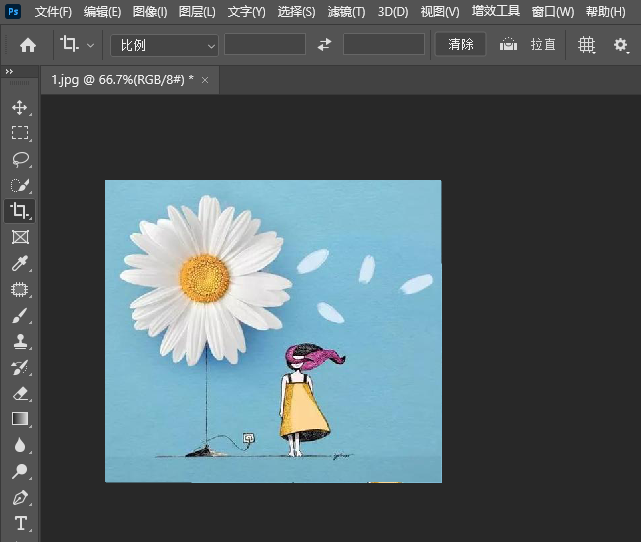The image size is (641, 542).
Task: Close the 1.jpg document tab
Action: click(x=205, y=79)
